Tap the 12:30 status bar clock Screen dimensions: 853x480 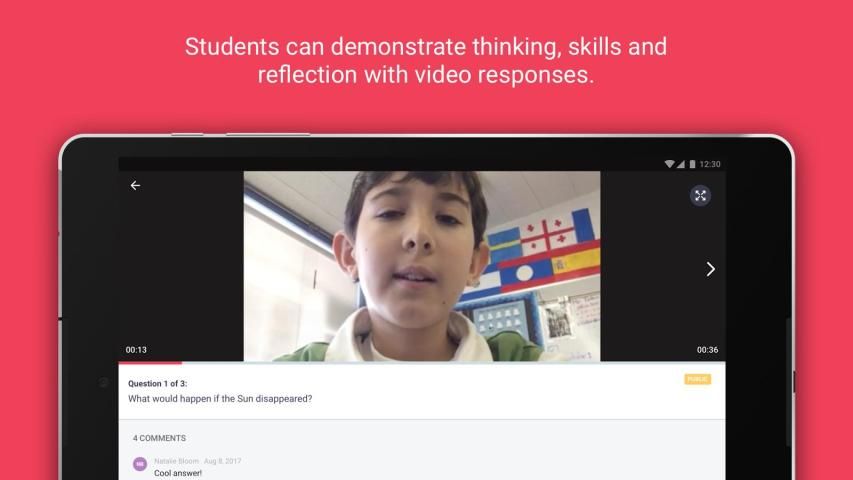pyautogui.click(x=710, y=164)
